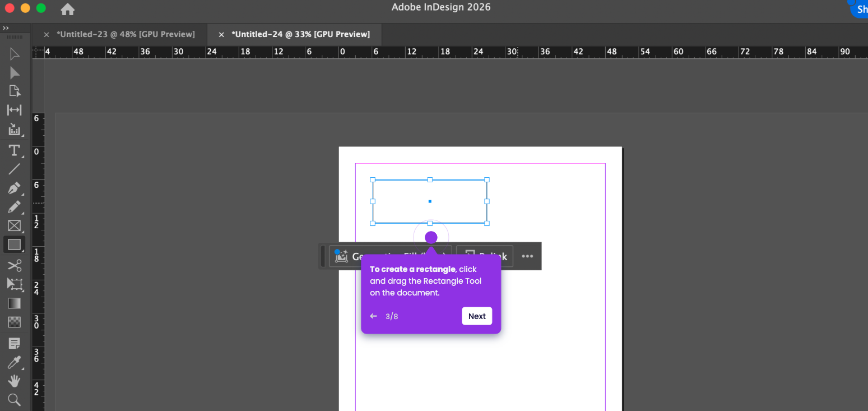
Task: Select the Scissors tool
Action: (x=15, y=265)
